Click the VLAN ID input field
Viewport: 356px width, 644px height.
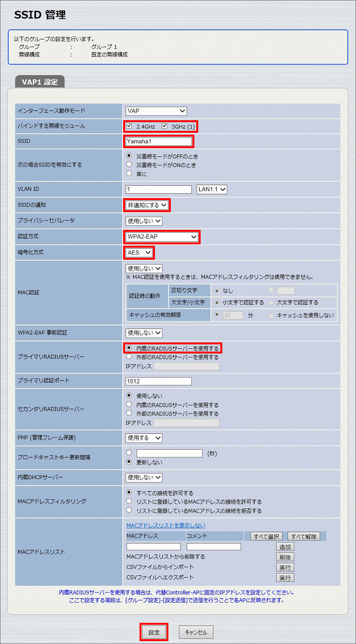click(x=158, y=189)
